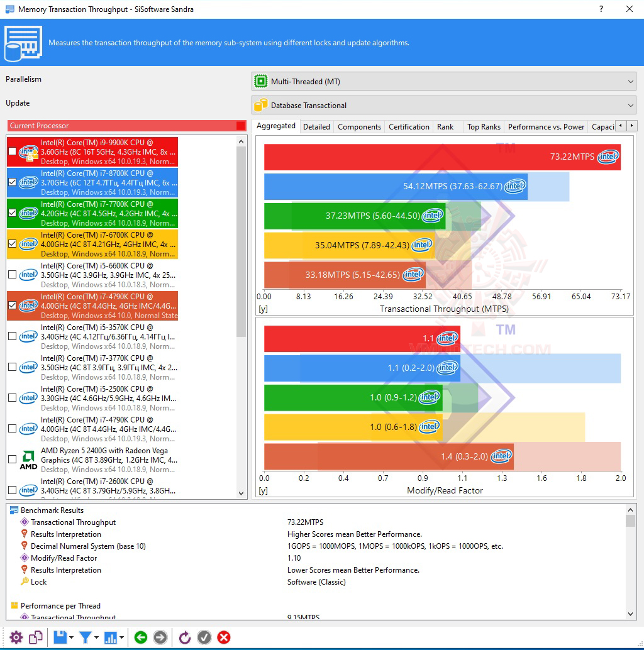Viewport: 644px width, 650px height.
Task: Uncheck the Core i7-8700K checkbox
Action: click(x=13, y=182)
